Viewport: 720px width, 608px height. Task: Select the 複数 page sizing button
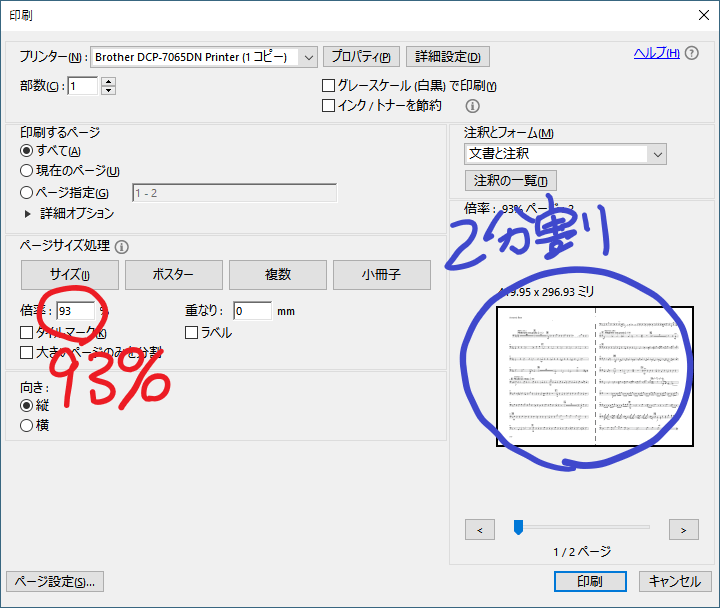coord(278,275)
